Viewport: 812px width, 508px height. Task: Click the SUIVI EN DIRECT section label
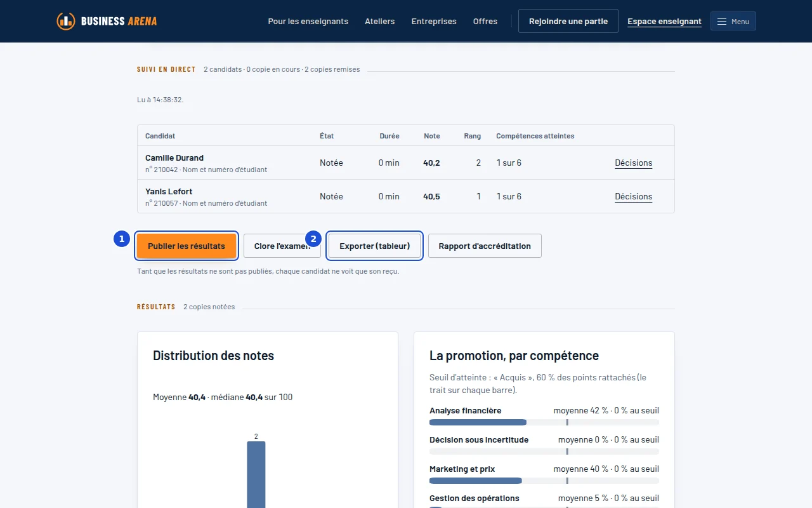click(166, 69)
